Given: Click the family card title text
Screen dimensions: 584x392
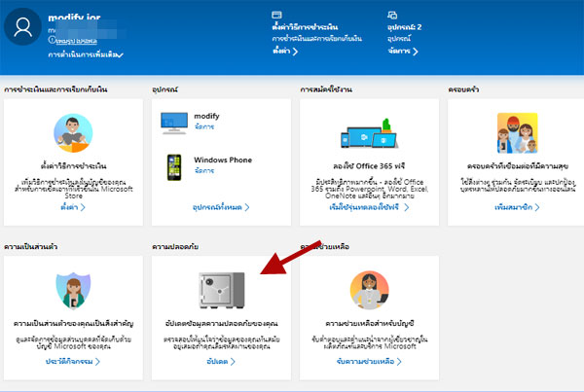Looking at the screenshot, I should (518, 166).
